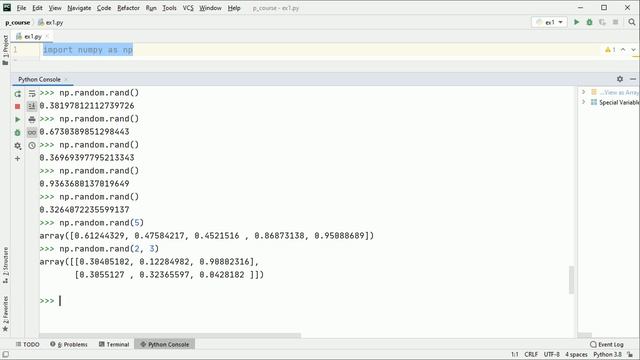Open the Tools menu
The height and width of the screenshot is (360, 640).
pyautogui.click(x=169, y=8)
